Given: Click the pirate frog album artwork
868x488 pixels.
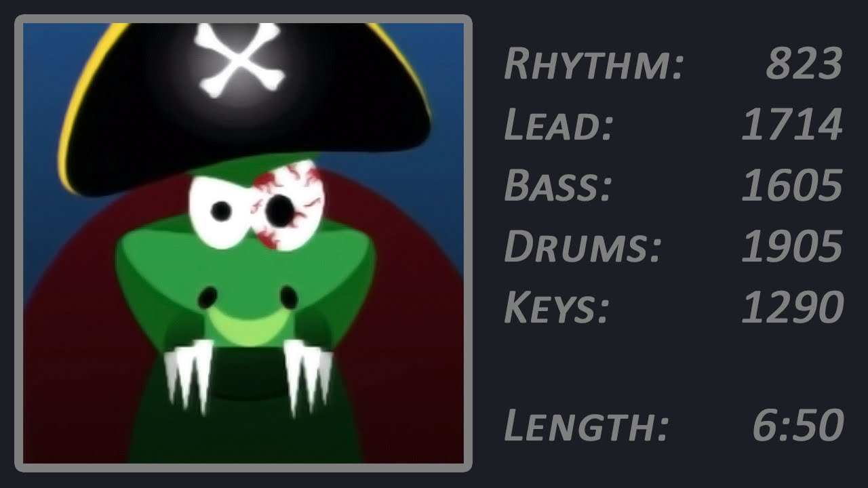Looking at the screenshot, I should 243,243.
